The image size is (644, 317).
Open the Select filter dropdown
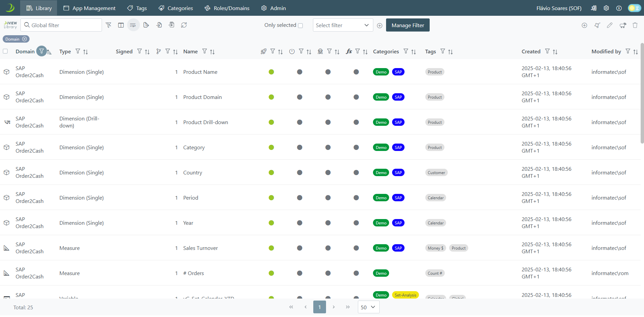[342, 25]
